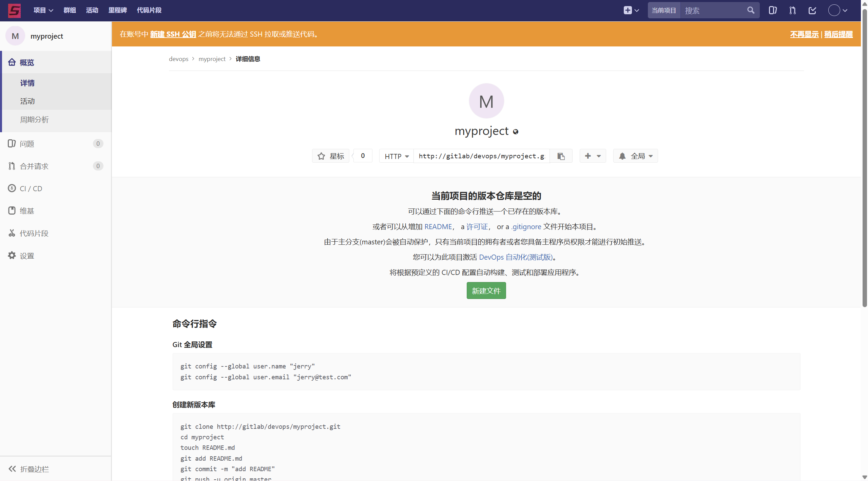Click the large M project avatar
Screen dimensions: 868x481
pyautogui.click(x=486, y=101)
